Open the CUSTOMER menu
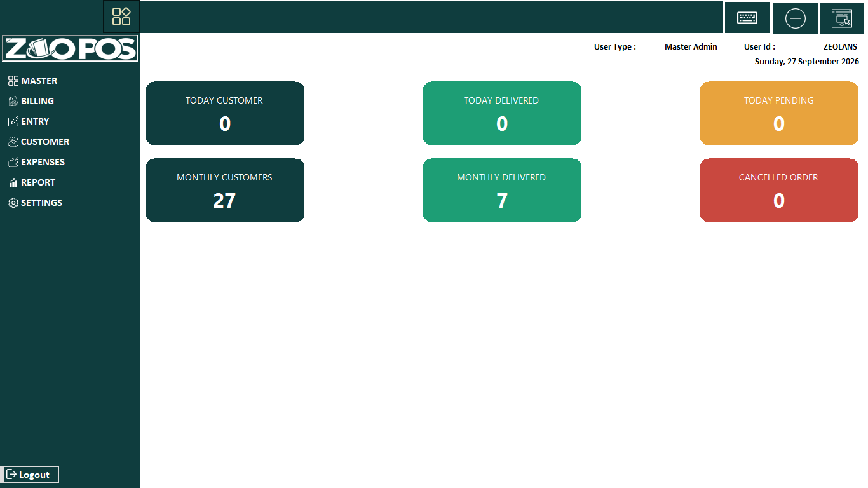This screenshot has height=488, width=868. pos(39,142)
